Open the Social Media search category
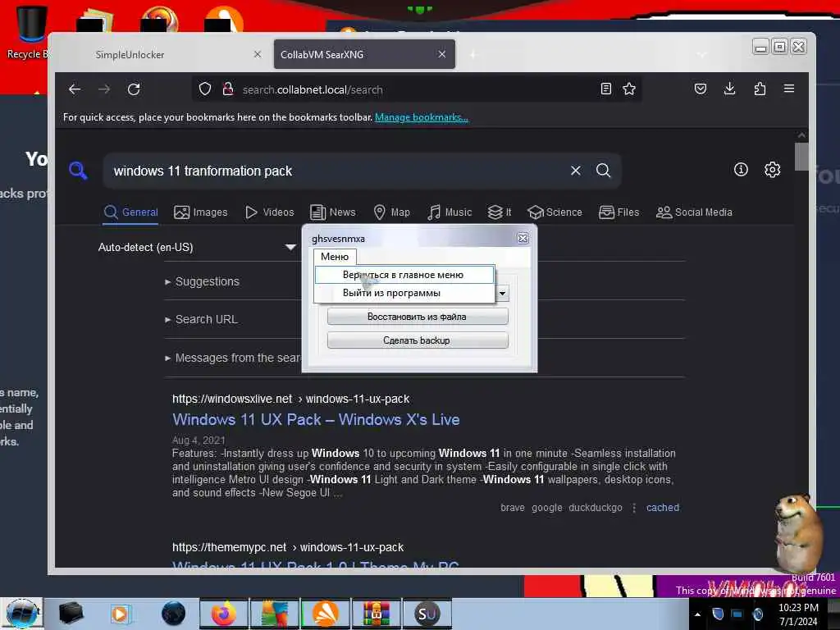 point(694,212)
